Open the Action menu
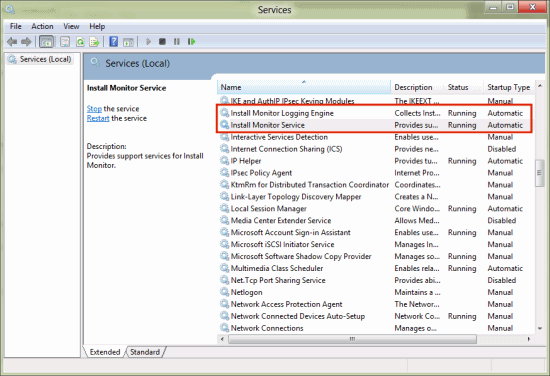 click(42, 26)
